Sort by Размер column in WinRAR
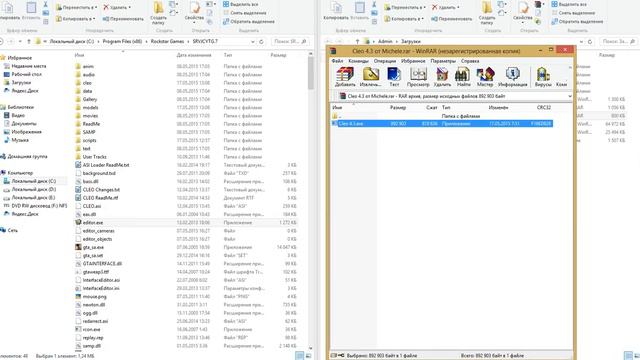This screenshot has height=360, width=640. coord(398,107)
